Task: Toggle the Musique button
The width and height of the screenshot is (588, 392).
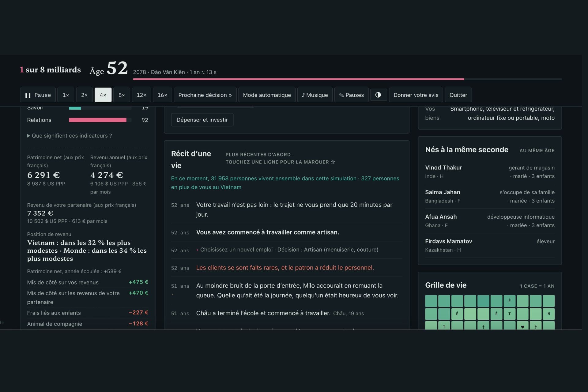Action: [x=315, y=95]
